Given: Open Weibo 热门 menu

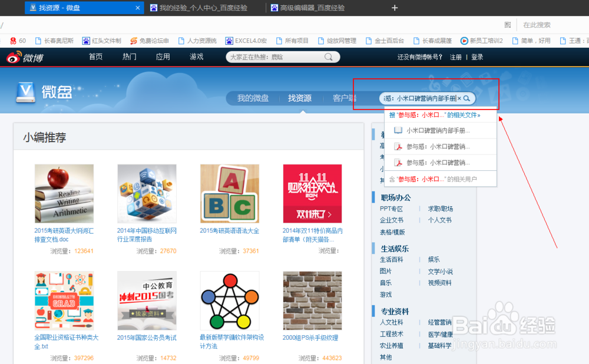Looking at the screenshot, I should (x=129, y=57).
